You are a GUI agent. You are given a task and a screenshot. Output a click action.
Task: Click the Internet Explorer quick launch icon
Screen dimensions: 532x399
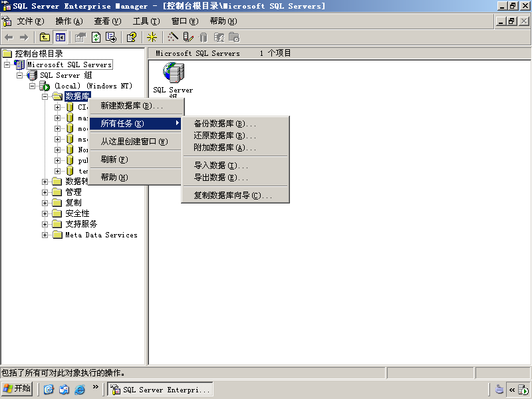[x=80, y=389]
